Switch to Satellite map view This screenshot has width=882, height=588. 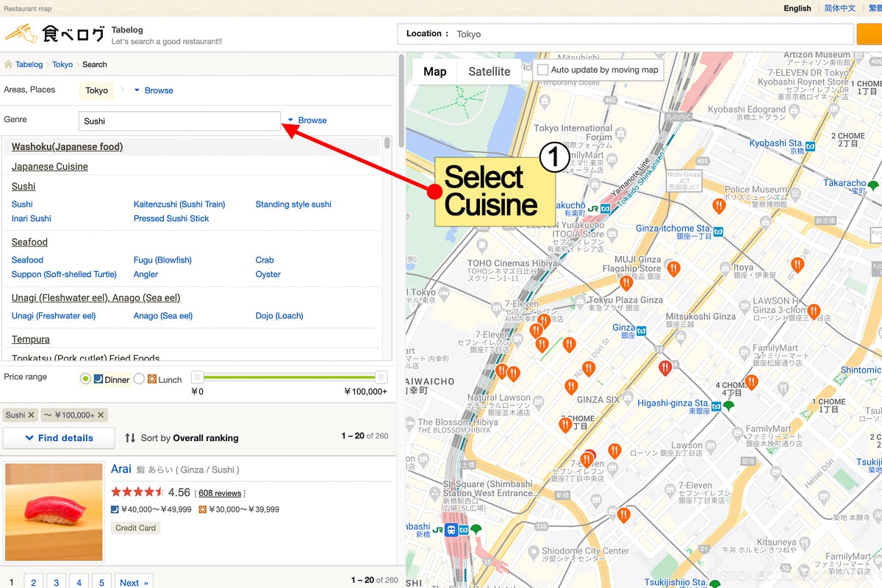click(x=489, y=71)
